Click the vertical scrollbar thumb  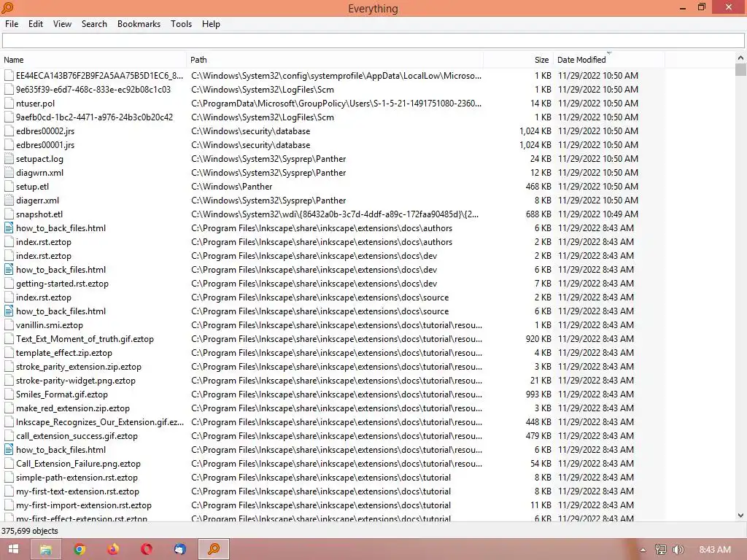point(740,69)
